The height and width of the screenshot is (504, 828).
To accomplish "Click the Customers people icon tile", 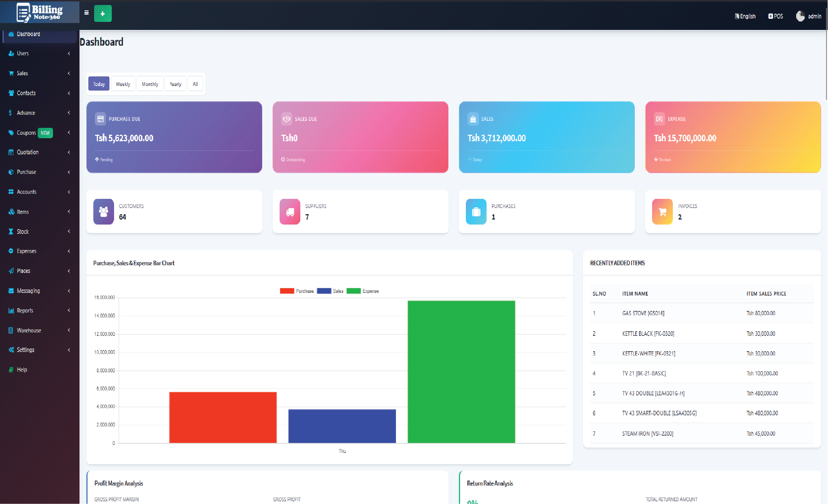I will (x=103, y=212).
